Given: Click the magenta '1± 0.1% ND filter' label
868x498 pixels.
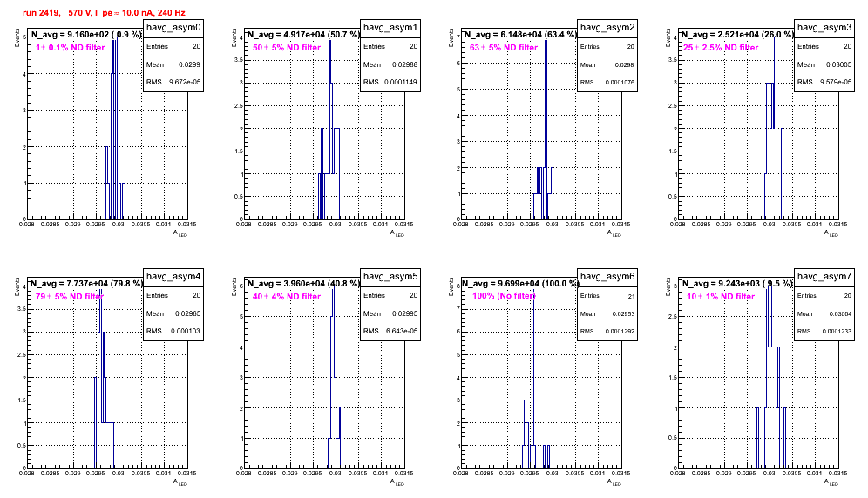Looking at the screenshot, I should (71, 48).
